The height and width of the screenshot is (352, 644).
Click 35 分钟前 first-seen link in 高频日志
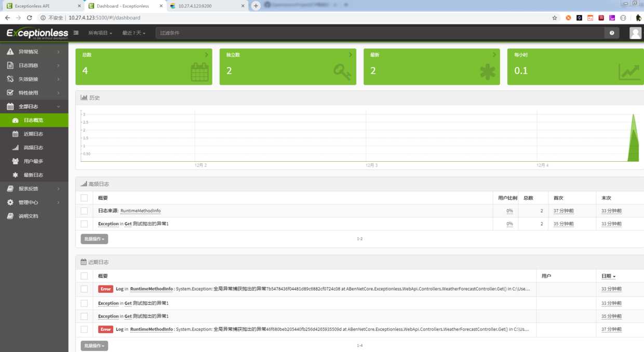tap(563, 224)
